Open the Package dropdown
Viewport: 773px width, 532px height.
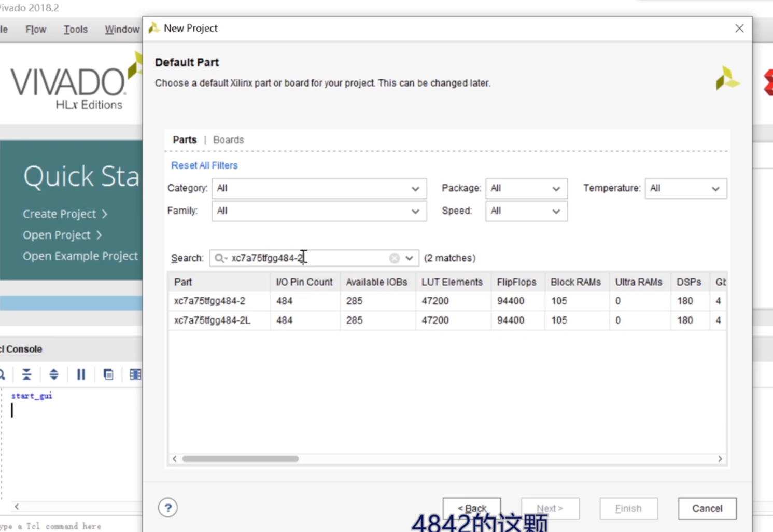[526, 188]
